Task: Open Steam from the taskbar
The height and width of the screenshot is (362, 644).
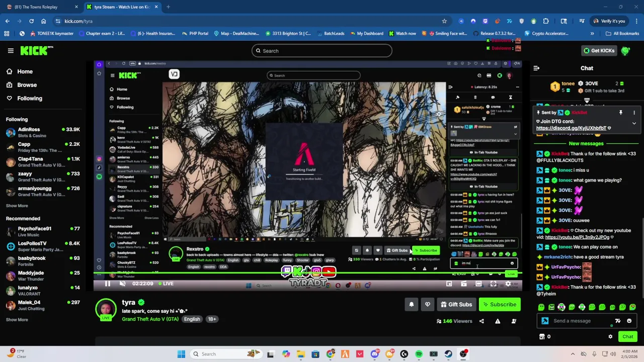Action: click(448, 354)
